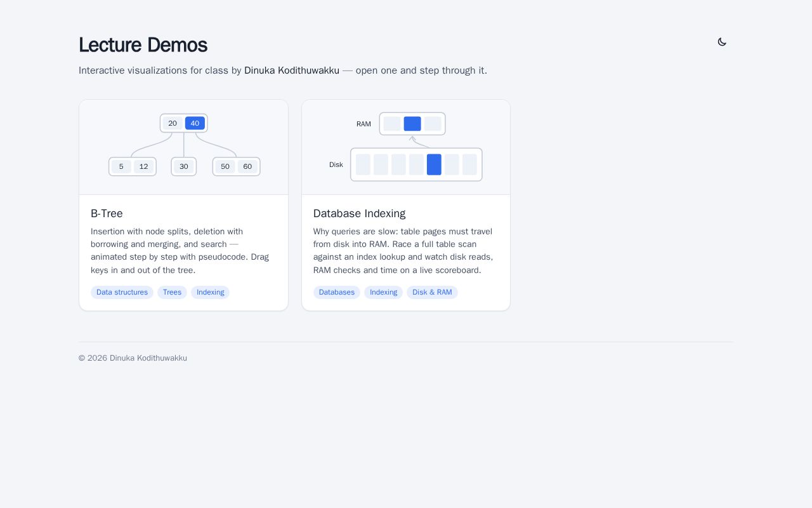Image resolution: width=812 pixels, height=508 pixels.
Task: Click the key 20 in root node
Action: point(173,123)
